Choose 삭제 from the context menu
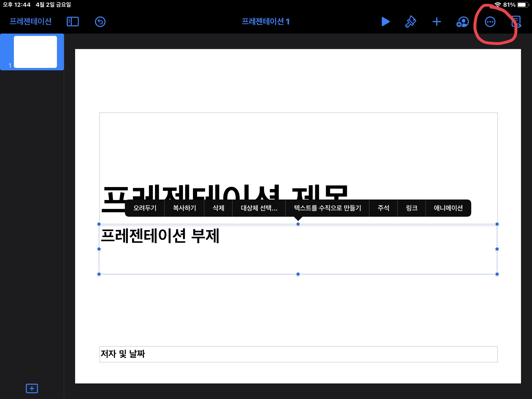This screenshot has width=532, height=399. coord(218,208)
